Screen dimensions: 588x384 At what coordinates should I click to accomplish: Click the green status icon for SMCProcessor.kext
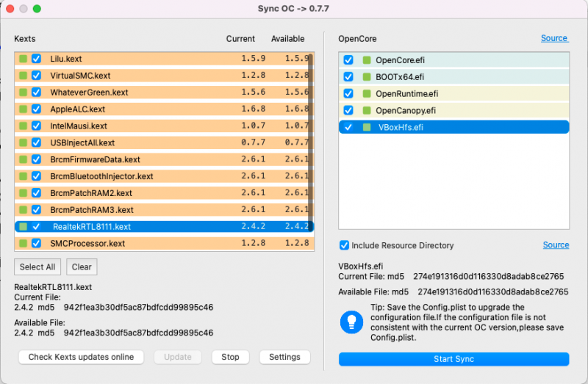click(x=24, y=244)
